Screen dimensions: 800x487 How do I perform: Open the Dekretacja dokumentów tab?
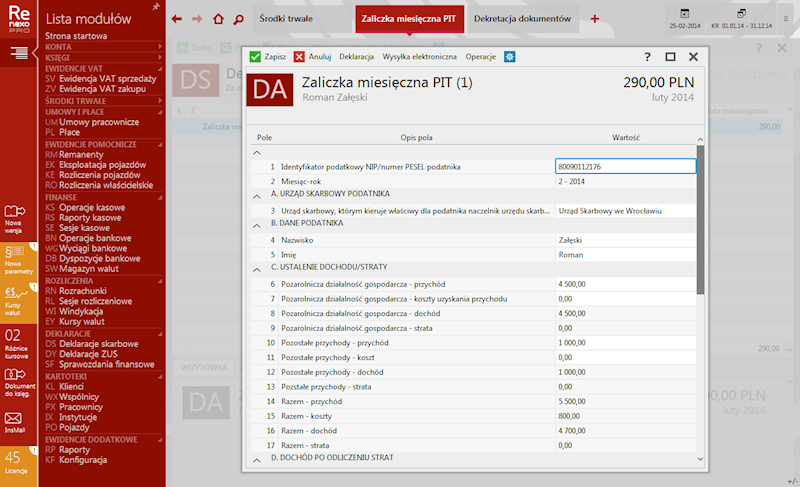(x=522, y=19)
